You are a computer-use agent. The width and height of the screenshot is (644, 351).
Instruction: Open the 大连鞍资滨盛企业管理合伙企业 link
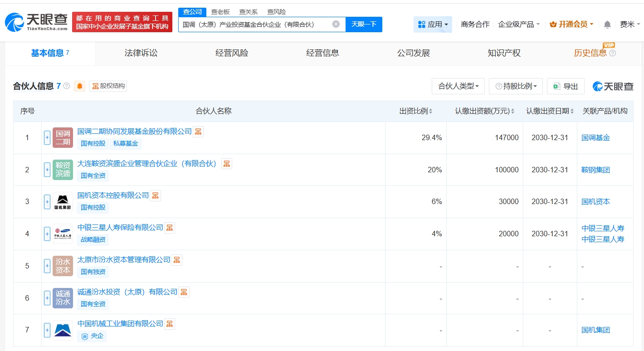tap(147, 163)
